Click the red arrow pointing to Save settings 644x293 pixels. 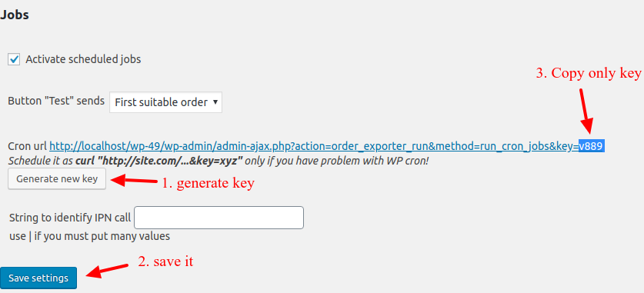(108, 271)
